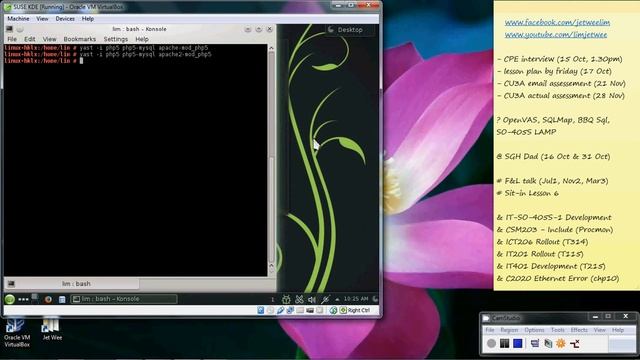This screenshot has width=640, height=360.
Task: Open the file manager icon in KDE panel
Action: [x=62, y=299]
